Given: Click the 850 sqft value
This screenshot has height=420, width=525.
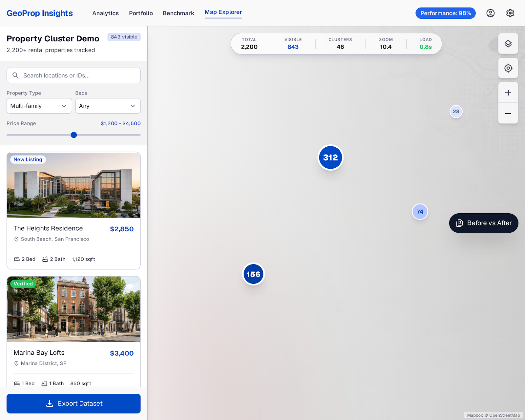Looking at the screenshot, I should pos(81,384).
